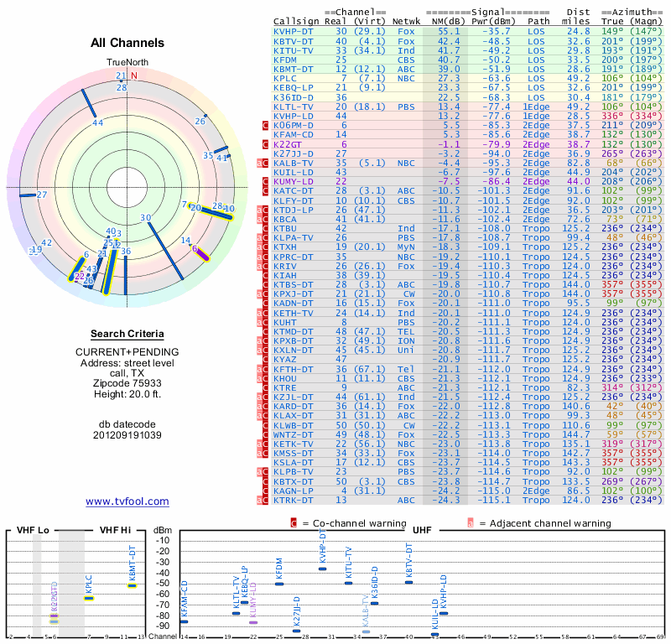Click the 82.8 miles distance for KALB-TV

[x=579, y=163]
